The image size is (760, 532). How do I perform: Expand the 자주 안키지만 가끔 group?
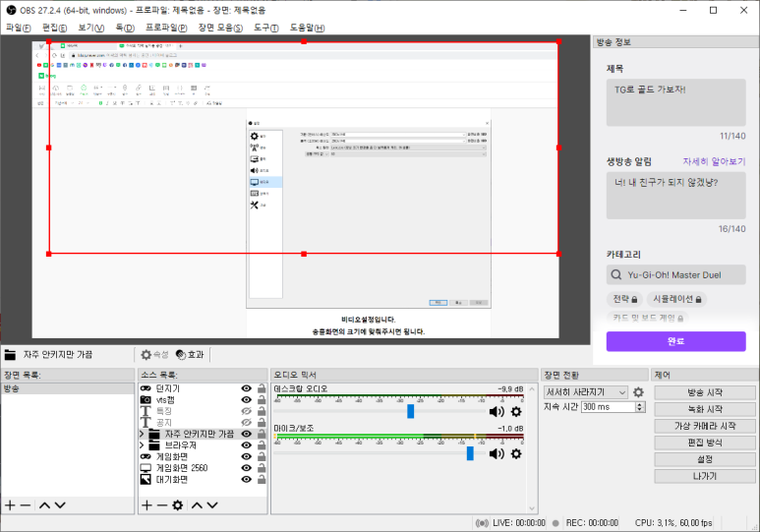pos(142,434)
